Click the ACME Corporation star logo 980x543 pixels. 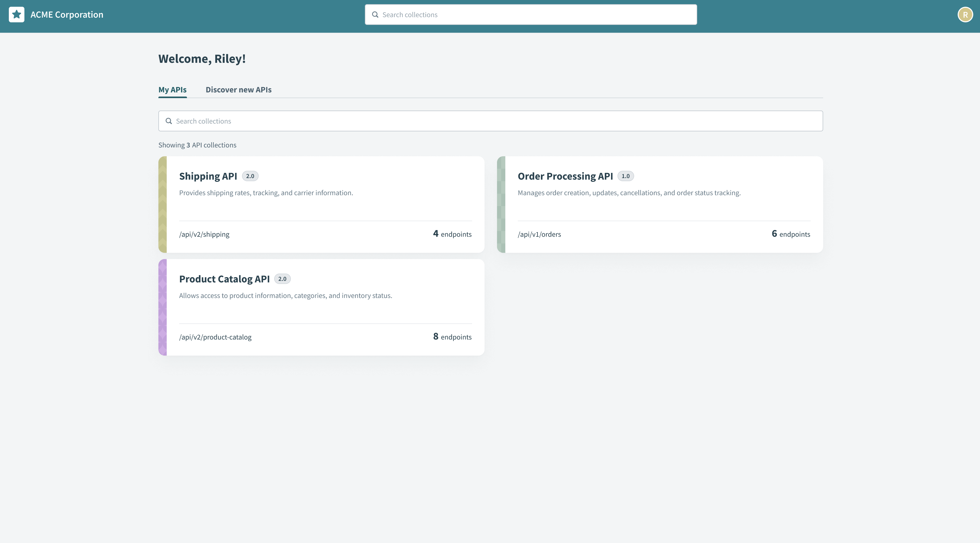16,14
